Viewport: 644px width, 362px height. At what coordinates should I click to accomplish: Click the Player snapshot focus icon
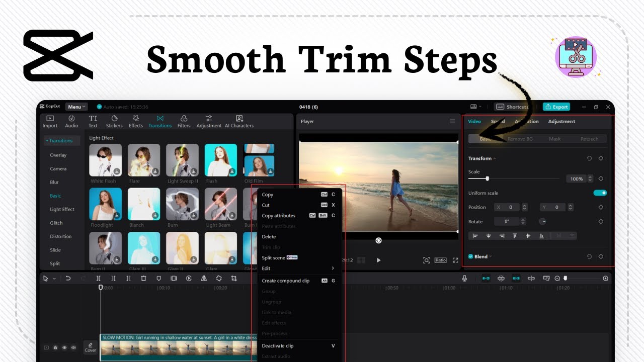pos(426,260)
